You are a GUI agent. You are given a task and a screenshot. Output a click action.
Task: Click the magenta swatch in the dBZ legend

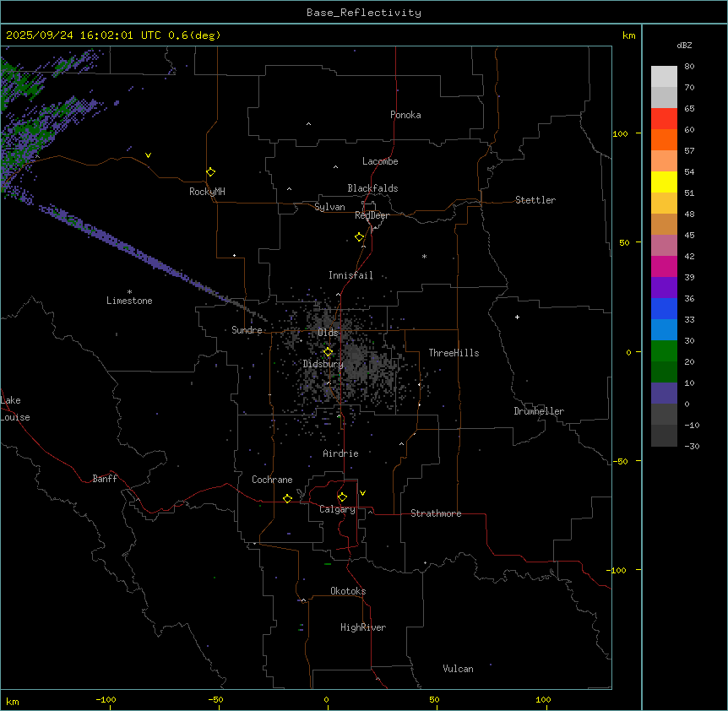point(664,266)
